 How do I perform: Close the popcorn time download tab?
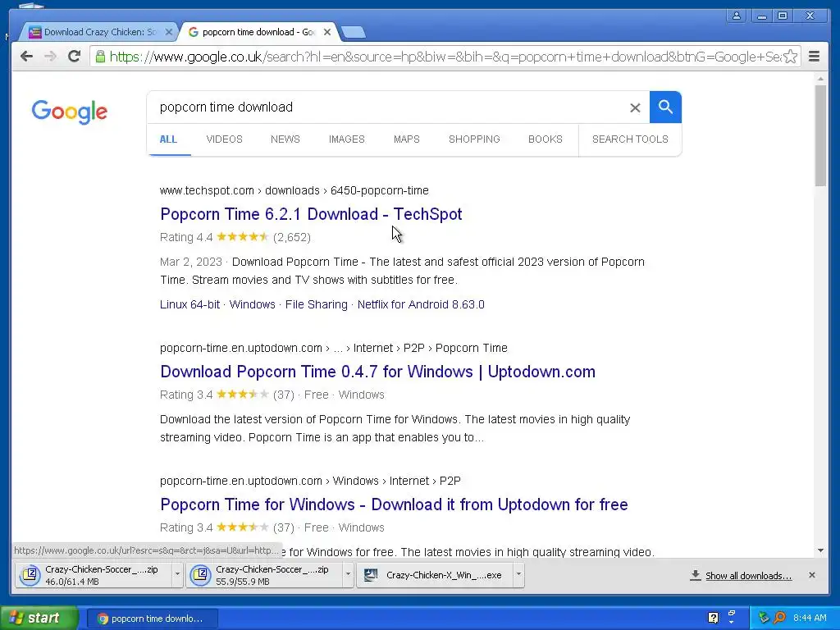[x=327, y=32]
